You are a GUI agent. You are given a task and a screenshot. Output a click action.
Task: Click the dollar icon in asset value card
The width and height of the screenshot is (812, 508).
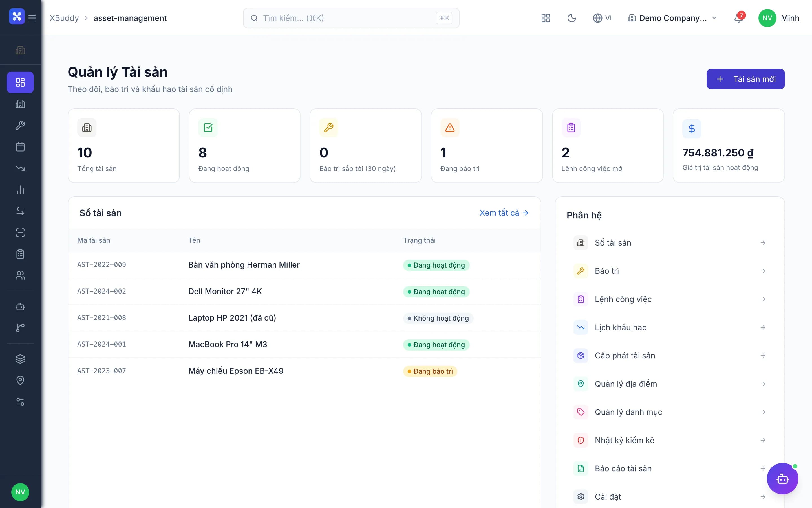pos(692,129)
